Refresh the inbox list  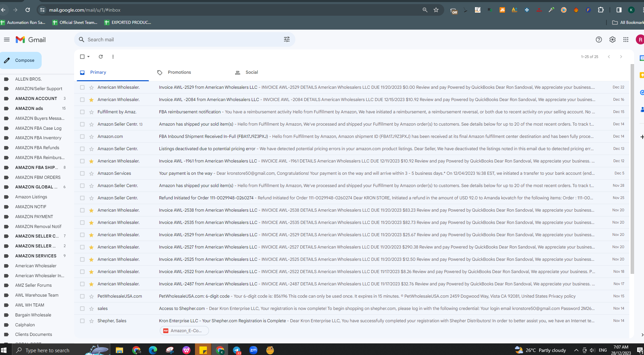(x=101, y=57)
